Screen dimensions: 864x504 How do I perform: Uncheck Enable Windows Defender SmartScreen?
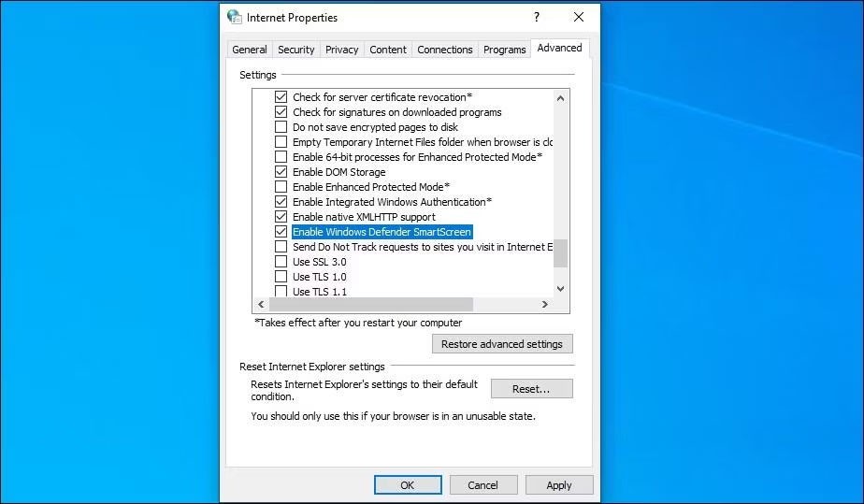pyautogui.click(x=281, y=232)
